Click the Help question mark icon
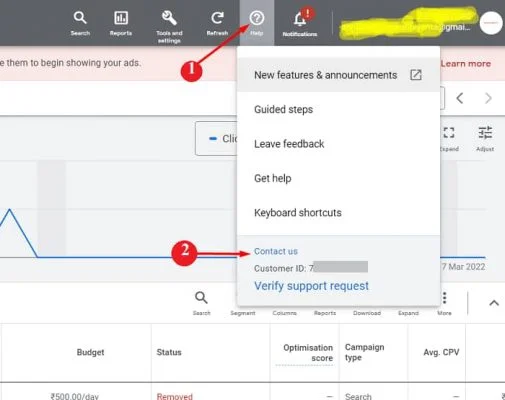This screenshot has height=400, width=505. [257, 18]
